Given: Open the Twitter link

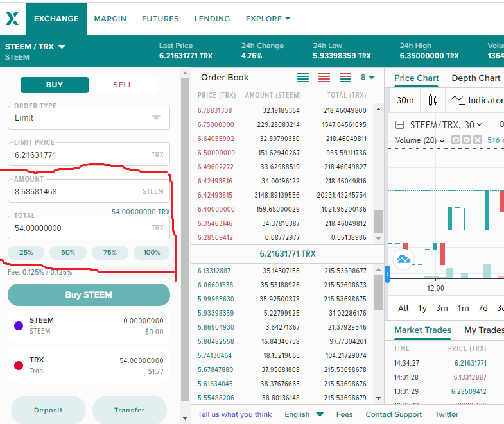Looking at the screenshot, I should click(446, 414).
